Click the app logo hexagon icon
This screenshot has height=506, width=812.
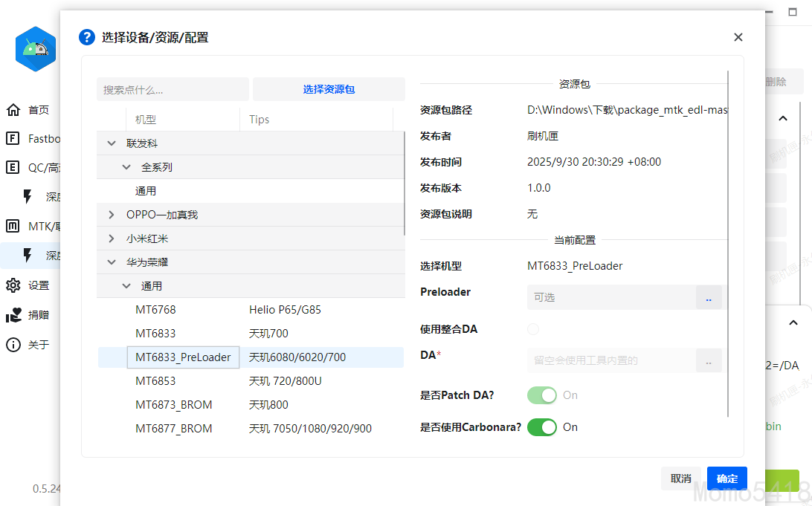click(36, 49)
